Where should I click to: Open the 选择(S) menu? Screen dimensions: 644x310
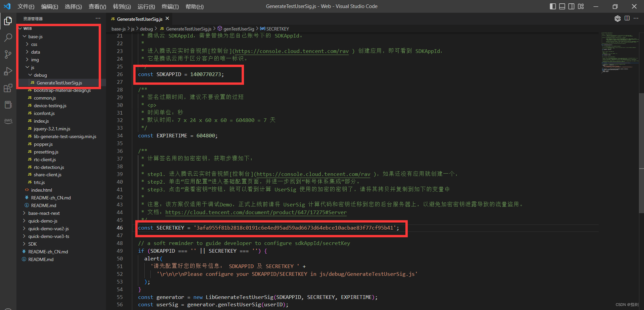click(x=73, y=7)
